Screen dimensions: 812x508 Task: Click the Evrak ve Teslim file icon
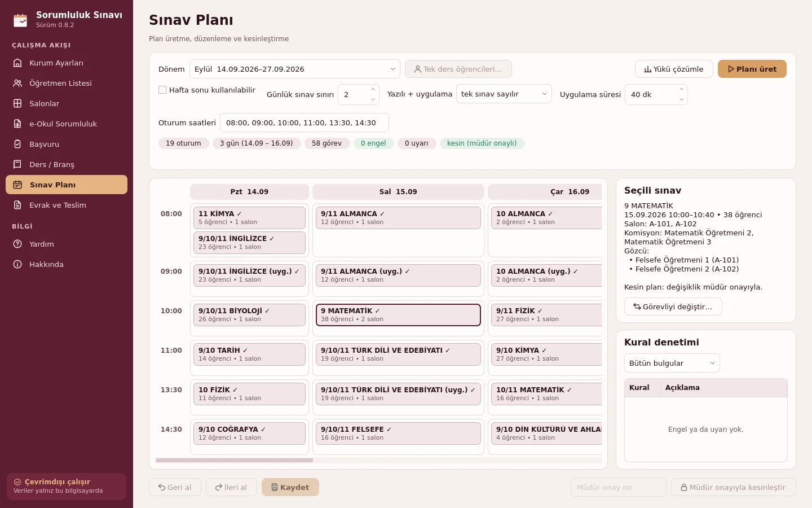(17, 205)
